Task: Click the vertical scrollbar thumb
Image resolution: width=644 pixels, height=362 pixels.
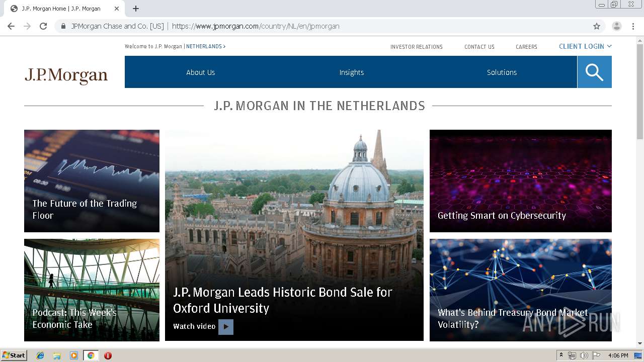Action: click(640, 92)
